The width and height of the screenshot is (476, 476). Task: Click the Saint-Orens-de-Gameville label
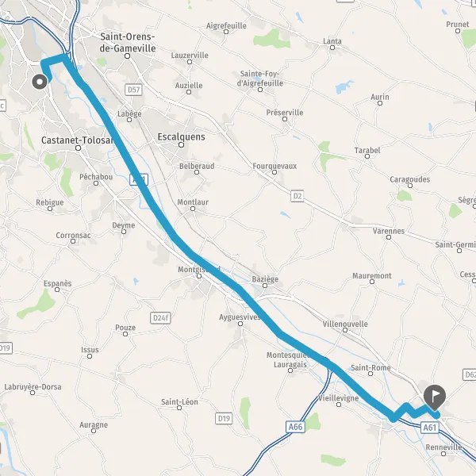tap(128, 42)
